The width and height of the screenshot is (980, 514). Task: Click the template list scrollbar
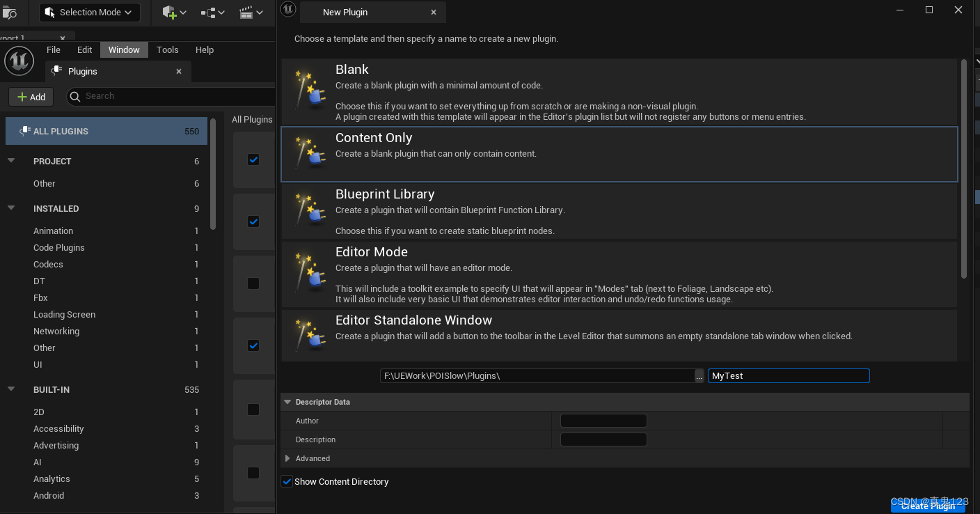click(x=964, y=169)
